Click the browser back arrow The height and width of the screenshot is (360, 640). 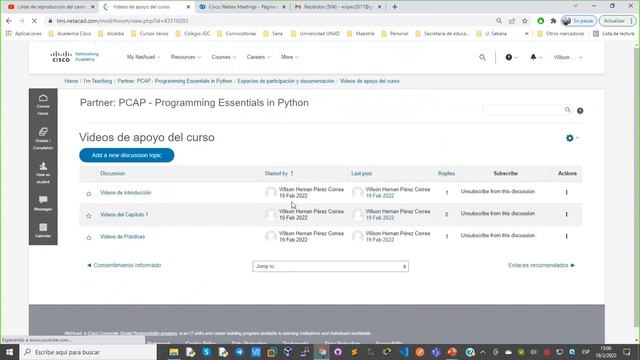coord(9,21)
